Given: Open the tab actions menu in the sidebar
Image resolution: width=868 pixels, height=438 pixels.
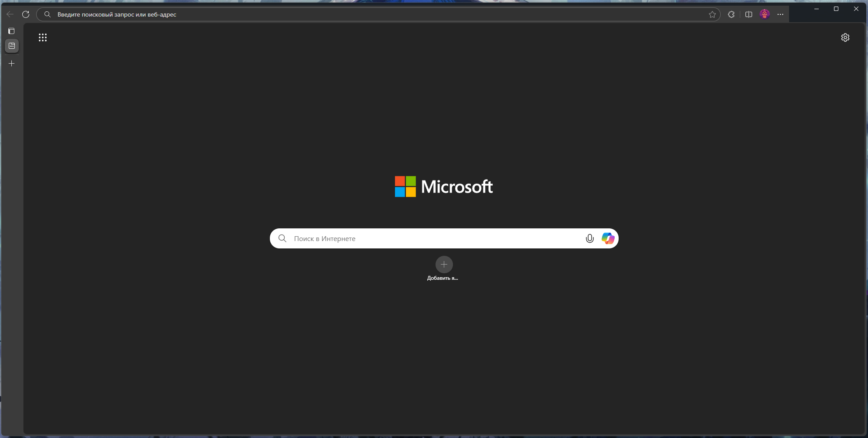Looking at the screenshot, I should [12, 31].
